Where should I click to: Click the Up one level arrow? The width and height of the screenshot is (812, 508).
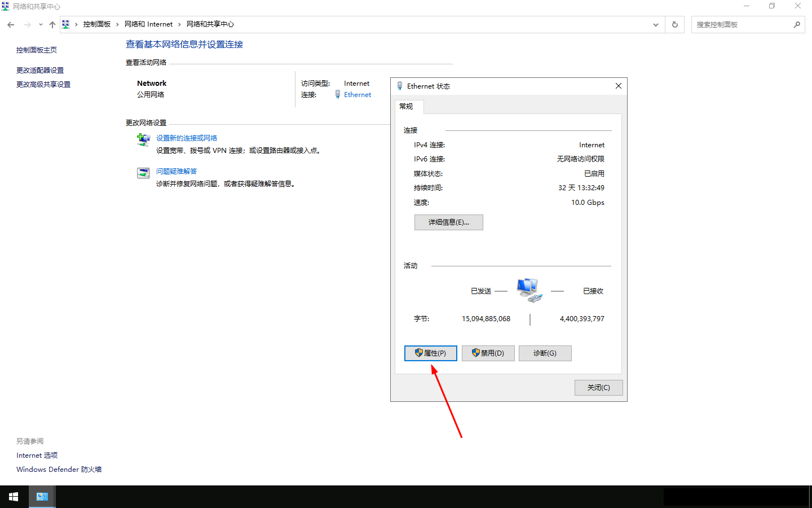[x=52, y=25]
